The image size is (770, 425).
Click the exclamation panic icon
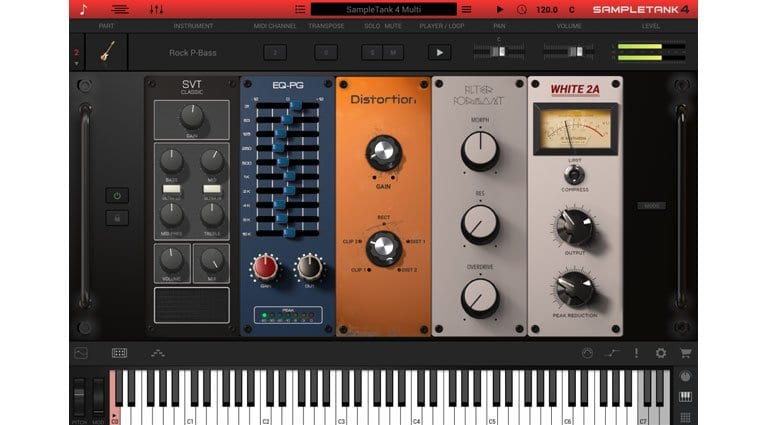tap(636, 353)
